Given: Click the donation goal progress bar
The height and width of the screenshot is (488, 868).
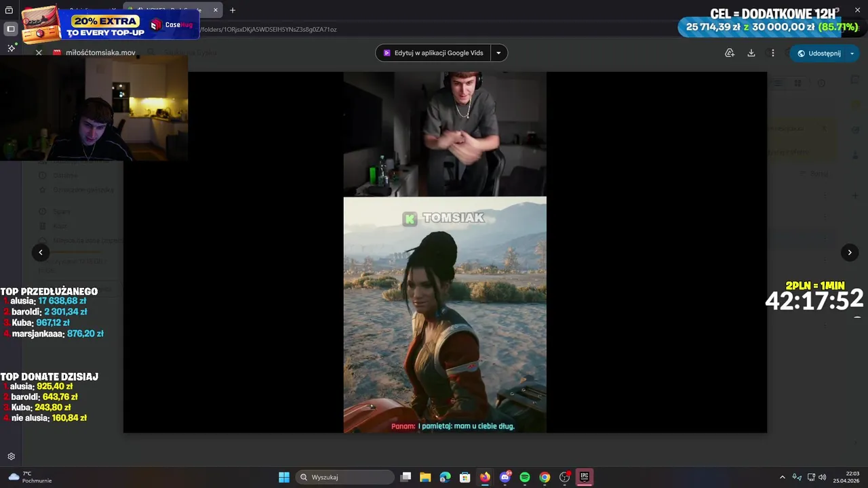Looking at the screenshot, I should click(x=769, y=27).
